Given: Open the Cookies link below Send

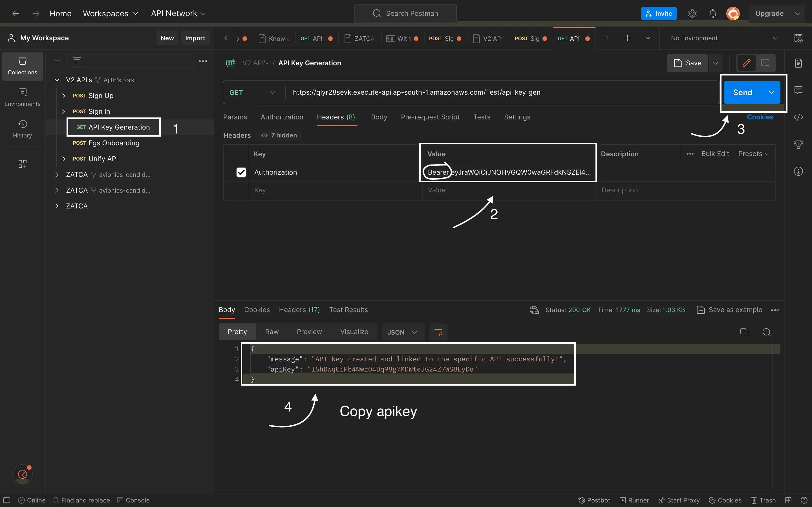Looking at the screenshot, I should click(x=760, y=117).
